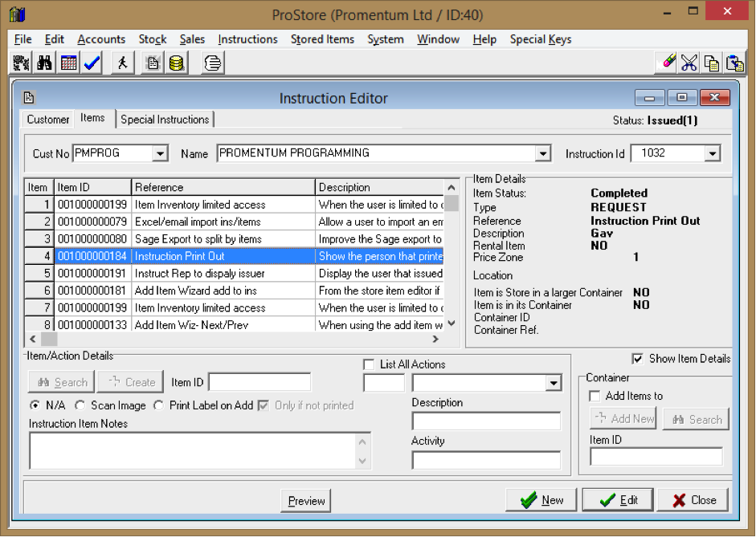Select the Scan Image radio button

[80, 405]
